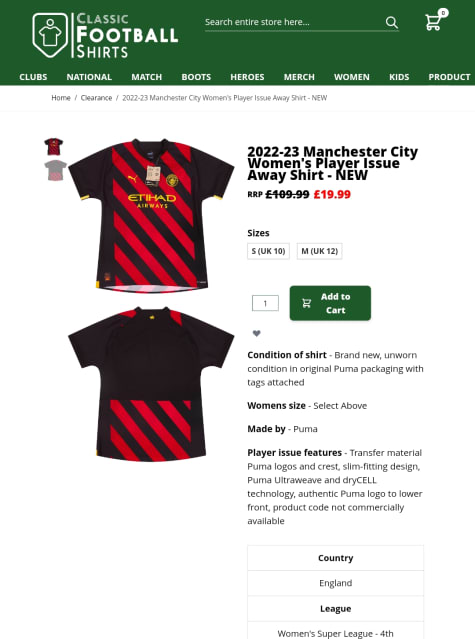This screenshot has width=475, height=639.
Task: Click the quantity input field
Action: coord(265,303)
